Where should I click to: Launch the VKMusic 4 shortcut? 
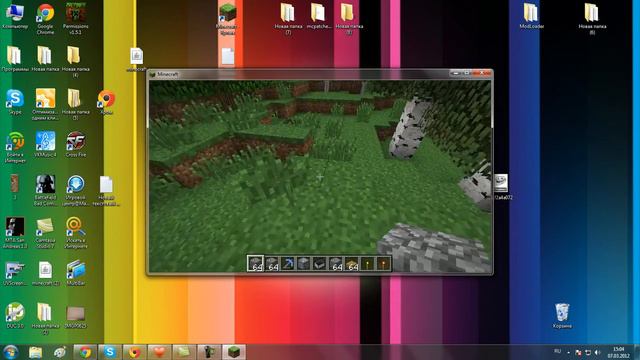point(45,144)
